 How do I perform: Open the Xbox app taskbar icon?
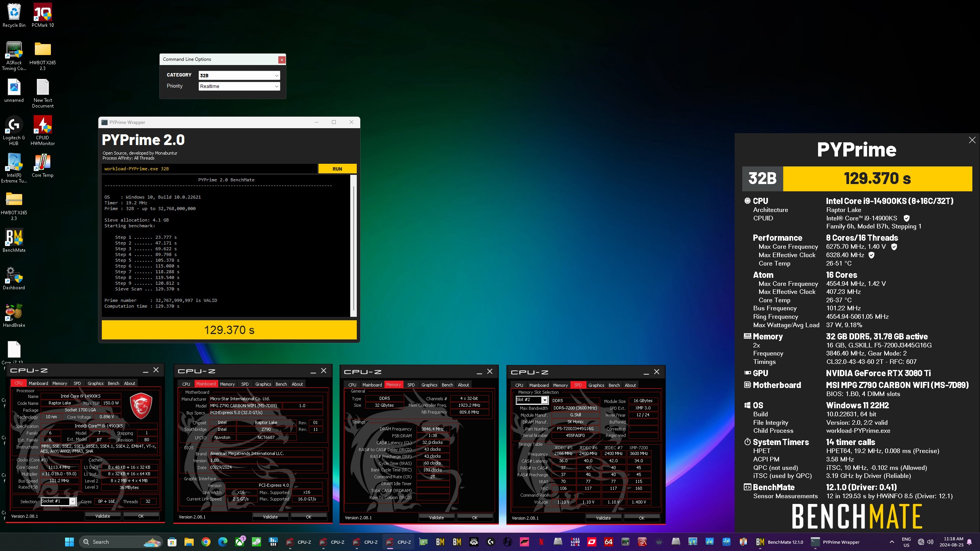coord(239,542)
